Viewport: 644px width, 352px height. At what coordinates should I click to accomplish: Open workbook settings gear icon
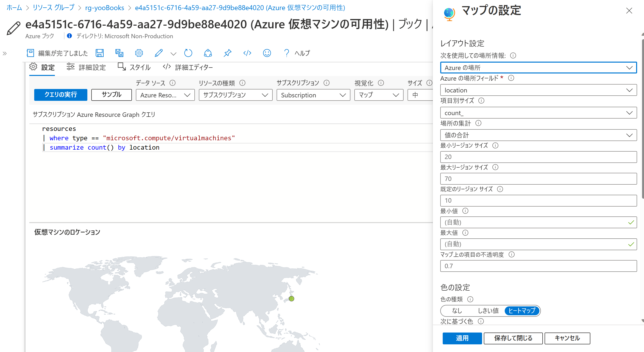click(x=139, y=53)
